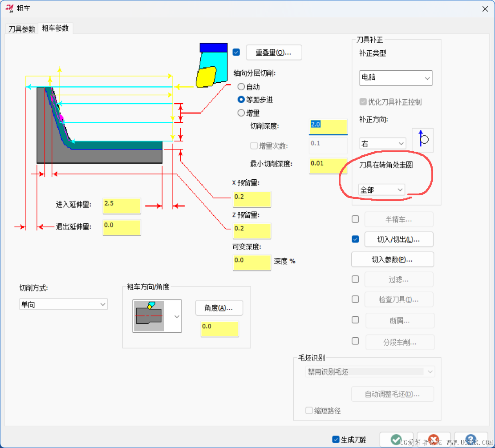Screen dimensions: 495x448
Task: Open the 补正类型 dropdown showing 电脑
Action: click(396, 78)
